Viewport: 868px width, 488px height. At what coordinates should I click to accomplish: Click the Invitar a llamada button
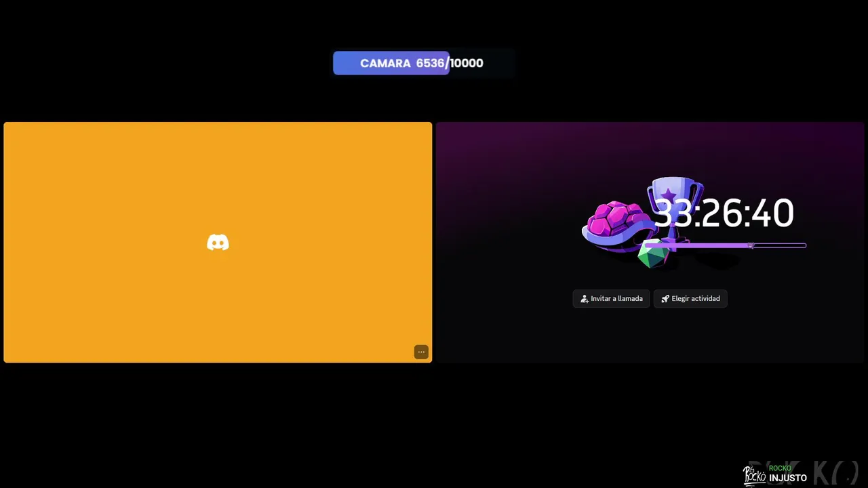pos(611,298)
